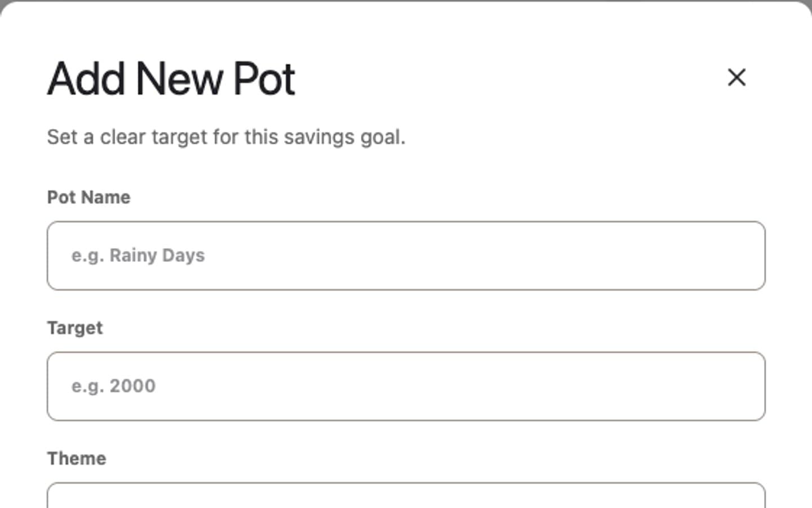Close the Add New Pot dialog

736,77
